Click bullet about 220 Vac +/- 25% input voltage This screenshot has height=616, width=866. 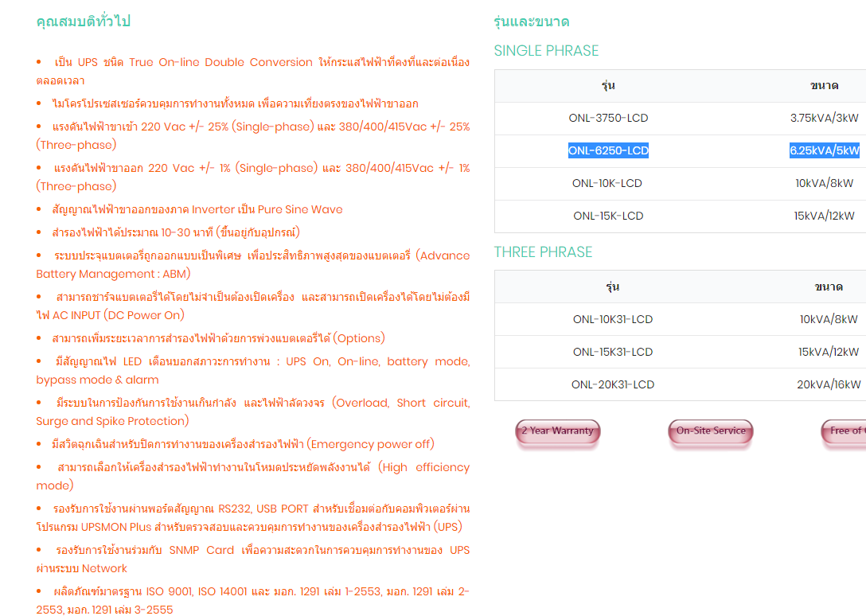253,136
